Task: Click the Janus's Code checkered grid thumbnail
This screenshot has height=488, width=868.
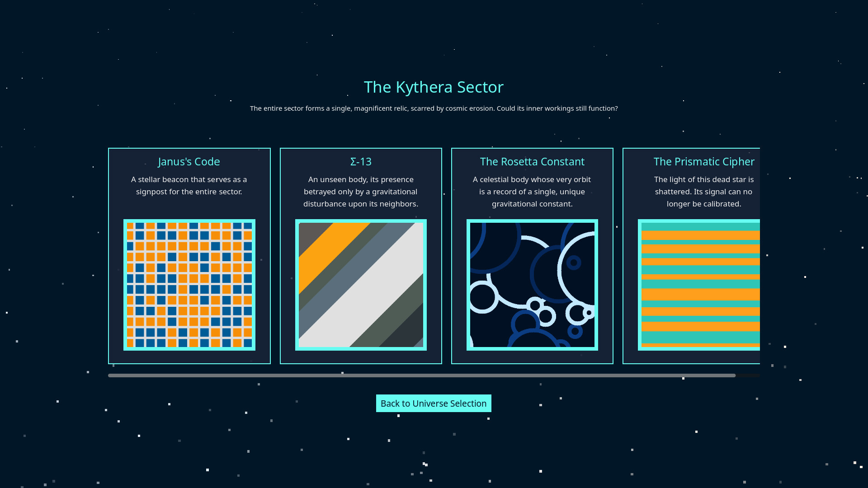Action: pyautogui.click(x=189, y=285)
